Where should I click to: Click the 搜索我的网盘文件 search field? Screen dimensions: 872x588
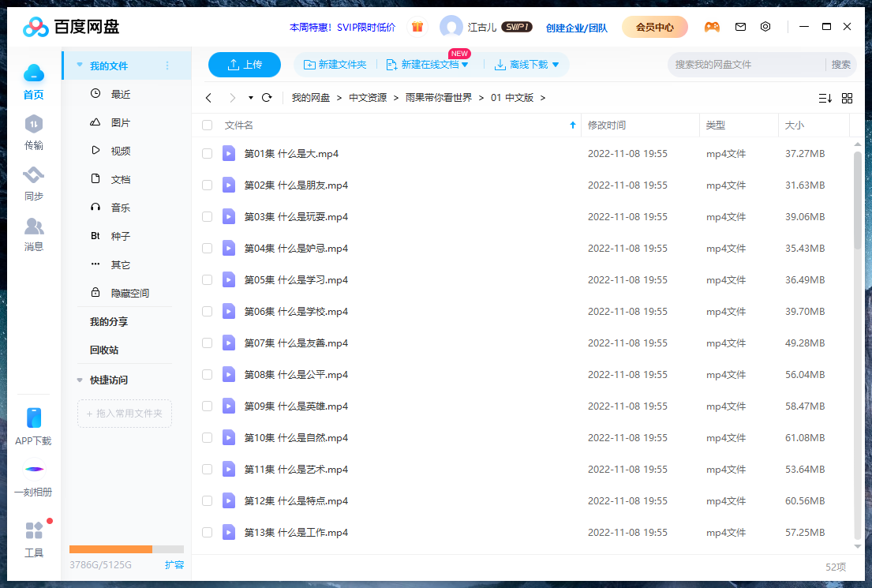747,65
